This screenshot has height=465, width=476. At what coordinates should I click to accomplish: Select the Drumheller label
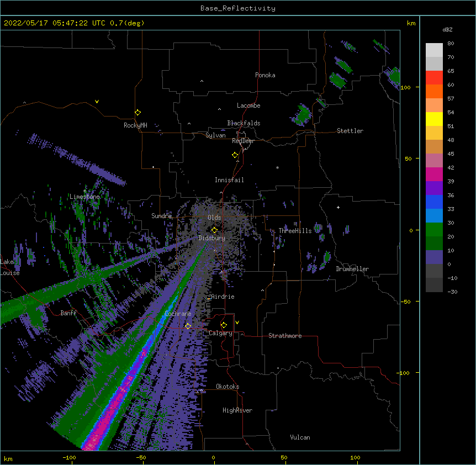[x=352, y=269]
